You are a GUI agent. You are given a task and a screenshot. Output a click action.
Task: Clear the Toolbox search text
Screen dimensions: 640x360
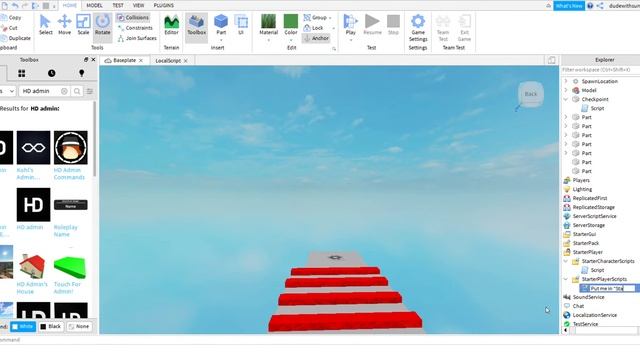click(64, 91)
